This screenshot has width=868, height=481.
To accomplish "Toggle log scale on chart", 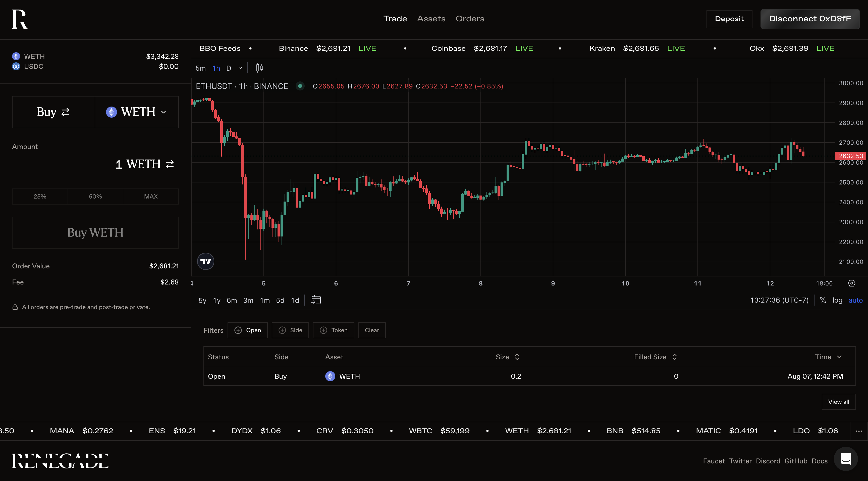I will click(837, 300).
